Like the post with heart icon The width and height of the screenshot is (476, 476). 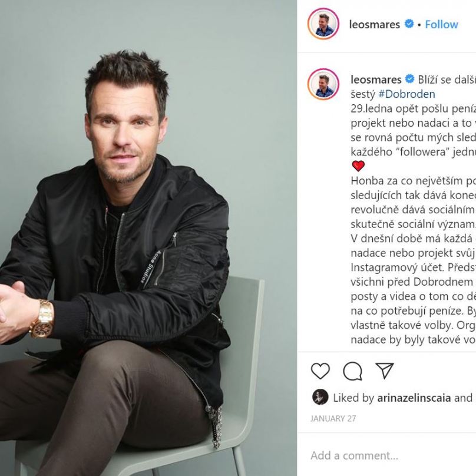click(320, 371)
